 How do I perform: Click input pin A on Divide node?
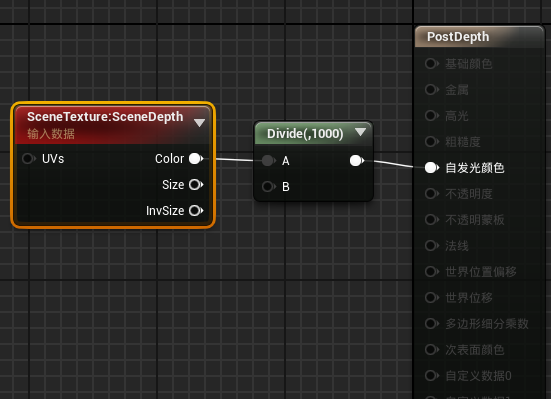pyautogui.click(x=269, y=161)
